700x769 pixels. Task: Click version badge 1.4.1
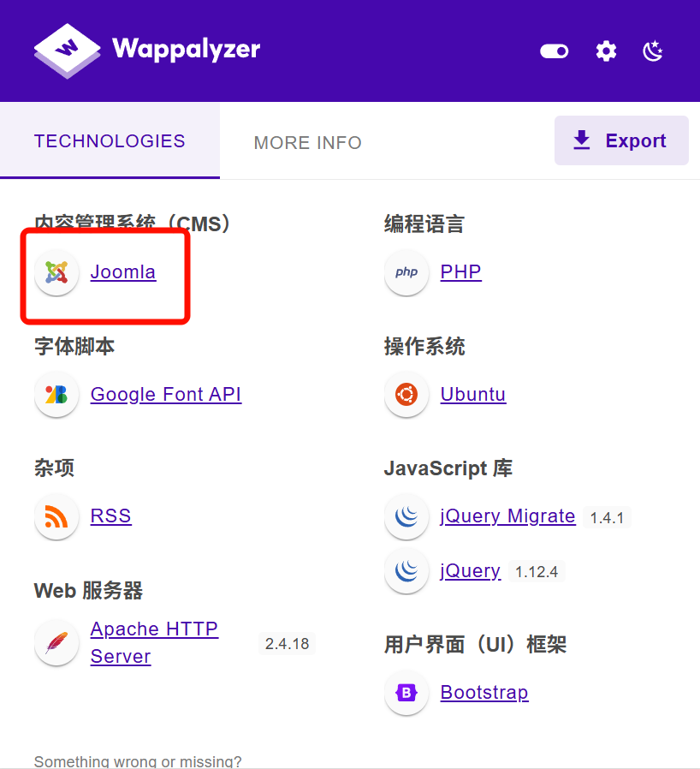tap(607, 517)
